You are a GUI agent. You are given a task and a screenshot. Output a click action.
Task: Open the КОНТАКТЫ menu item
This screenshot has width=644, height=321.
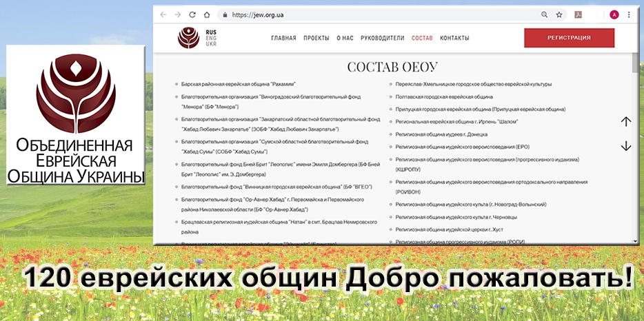454,38
